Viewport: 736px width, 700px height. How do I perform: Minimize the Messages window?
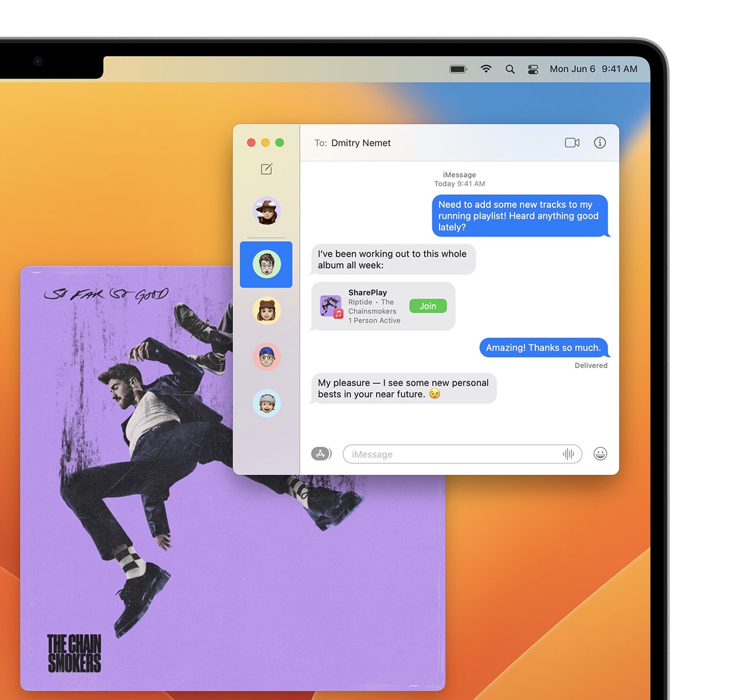point(265,143)
